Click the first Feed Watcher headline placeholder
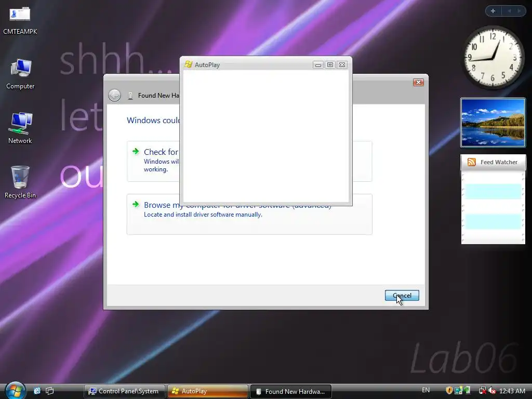The height and width of the screenshot is (399, 532). (493, 191)
